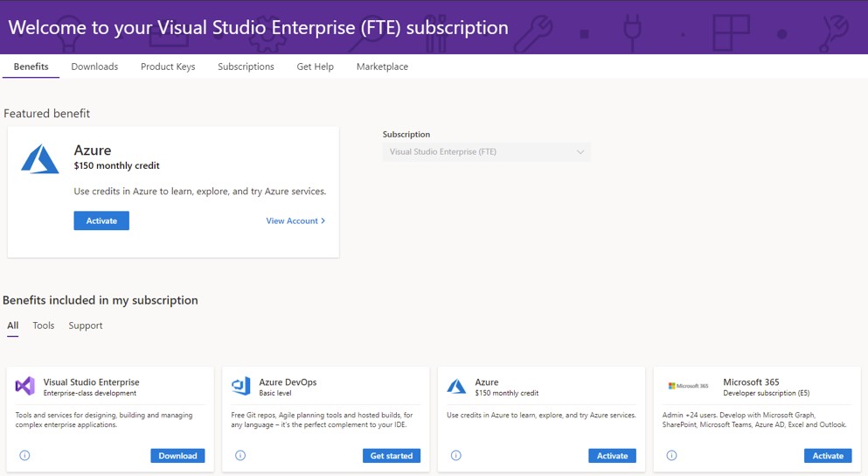This screenshot has height=476, width=868.
Task: Open info icon on Visual Studio Enterprise card
Action: click(24, 456)
